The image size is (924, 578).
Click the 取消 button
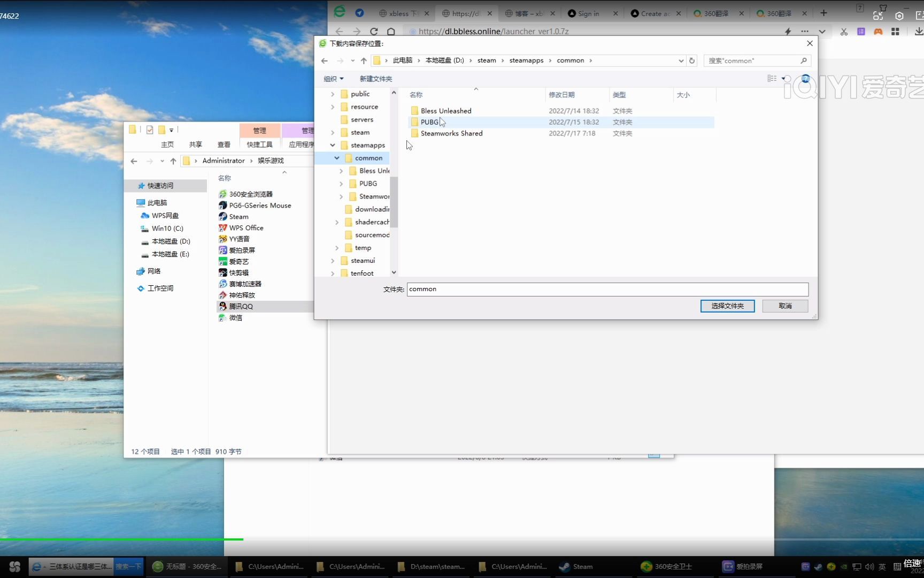(x=785, y=306)
